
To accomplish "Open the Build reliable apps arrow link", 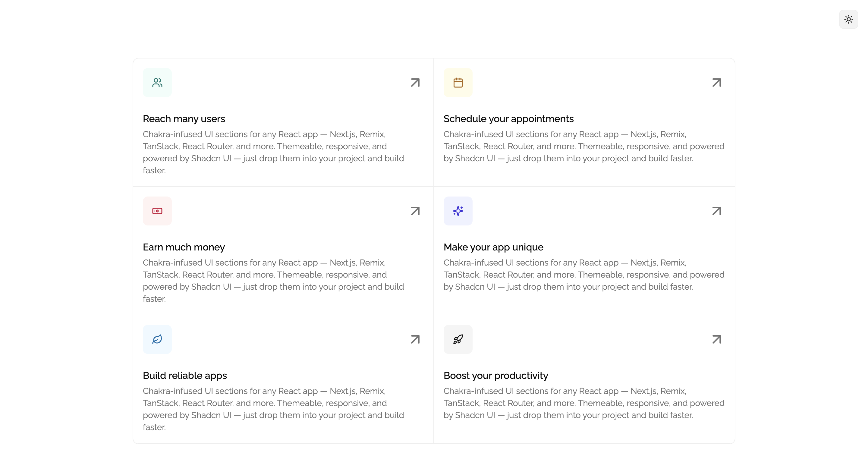I will 415,339.
